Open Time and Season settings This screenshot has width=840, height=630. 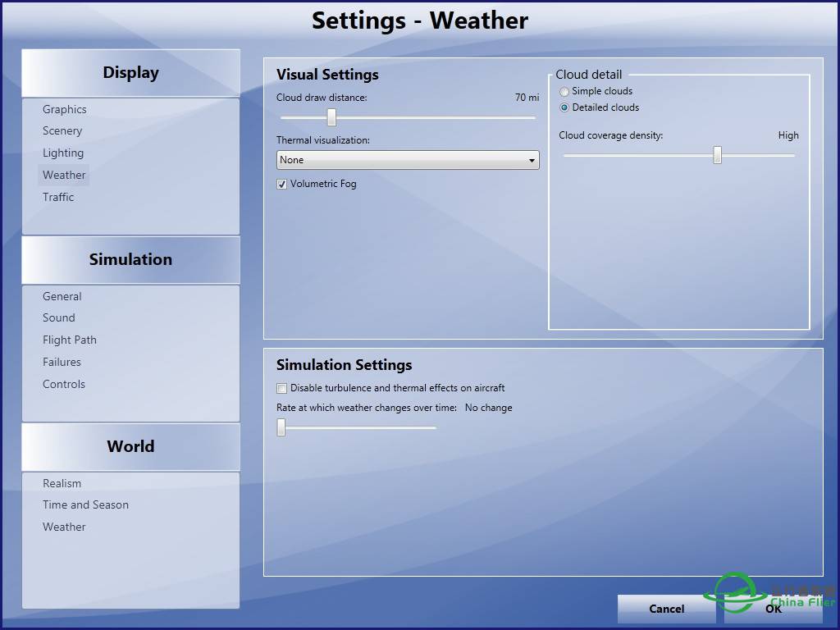(86, 505)
